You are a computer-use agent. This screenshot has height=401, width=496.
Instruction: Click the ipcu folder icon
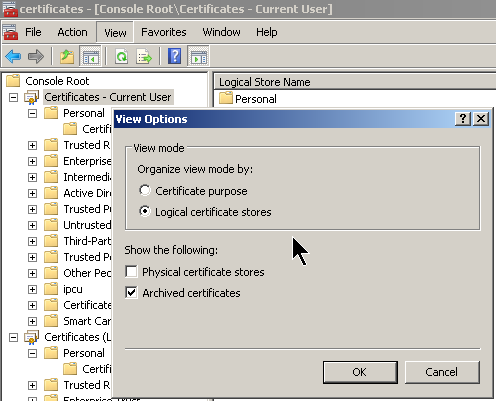(x=51, y=289)
